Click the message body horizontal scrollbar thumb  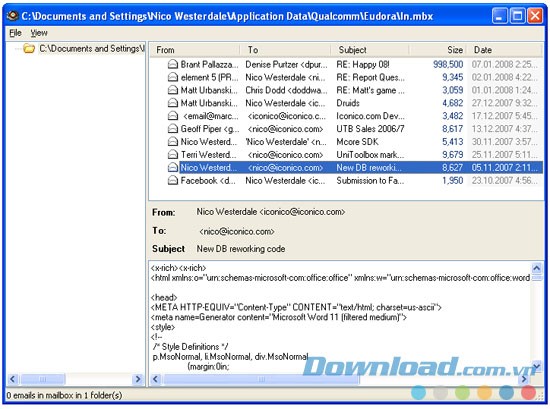tap(261, 379)
